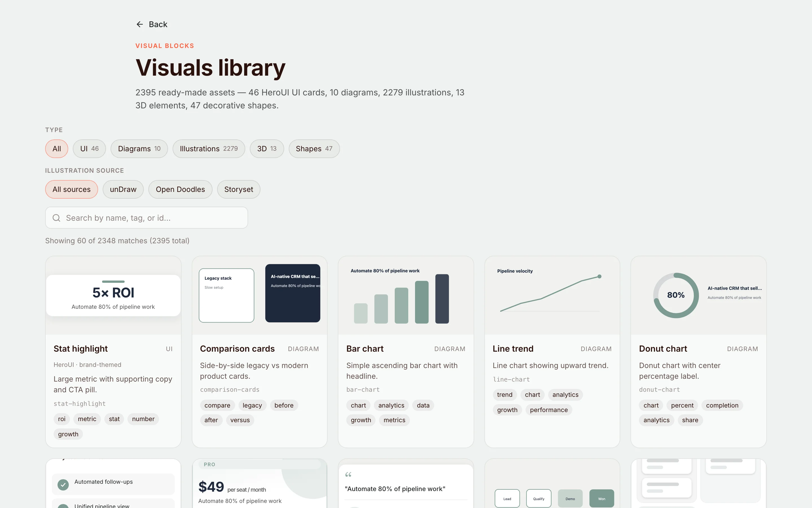Click the line-chart id text
Viewport: 812px width, 508px height.
pos(511,379)
